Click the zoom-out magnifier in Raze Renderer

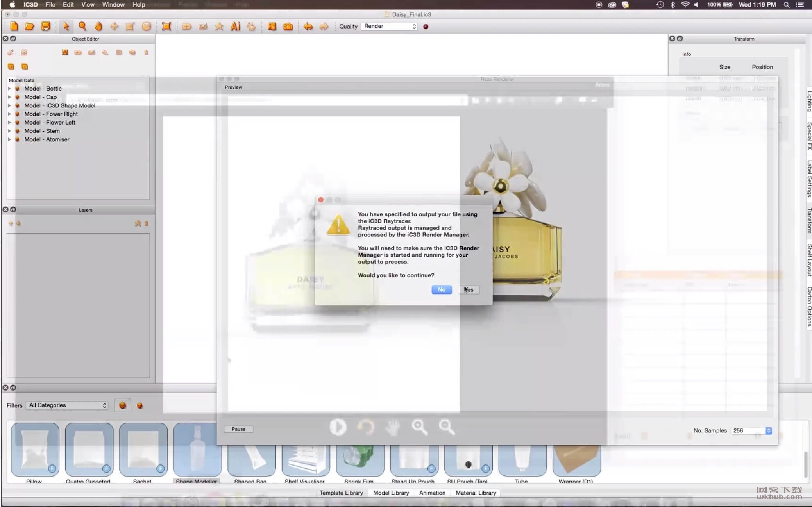[447, 427]
